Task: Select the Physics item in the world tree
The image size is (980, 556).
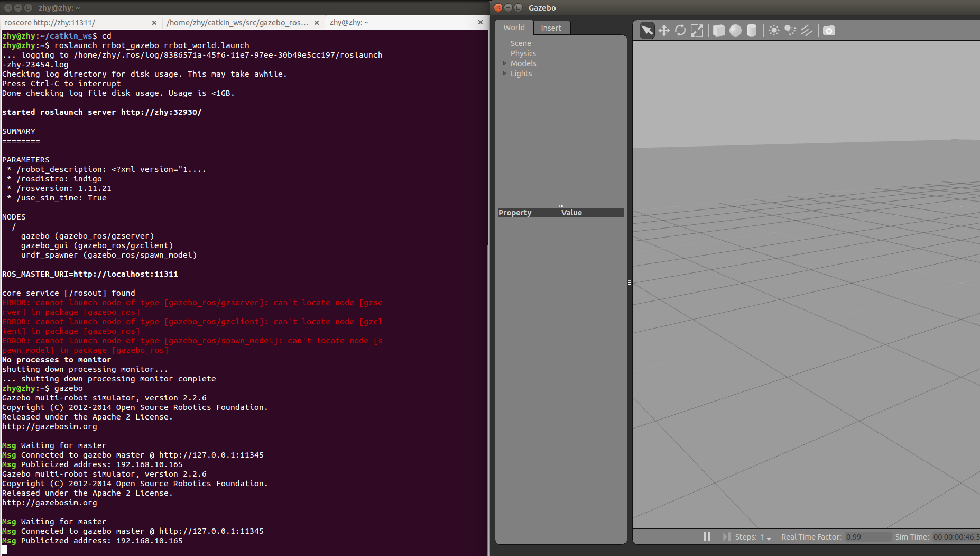Action: 523,53
